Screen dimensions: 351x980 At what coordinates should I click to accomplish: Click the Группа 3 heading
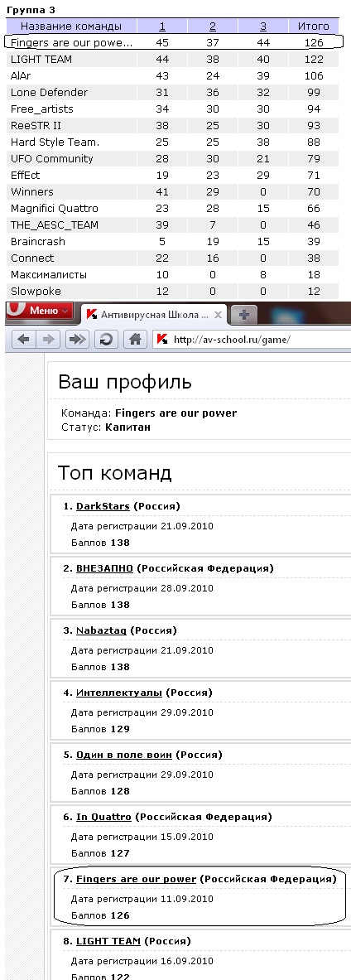coord(31,10)
